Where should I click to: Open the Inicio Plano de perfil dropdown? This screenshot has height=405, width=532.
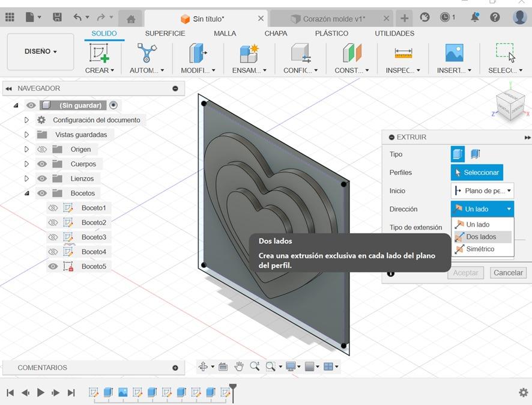click(482, 191)
